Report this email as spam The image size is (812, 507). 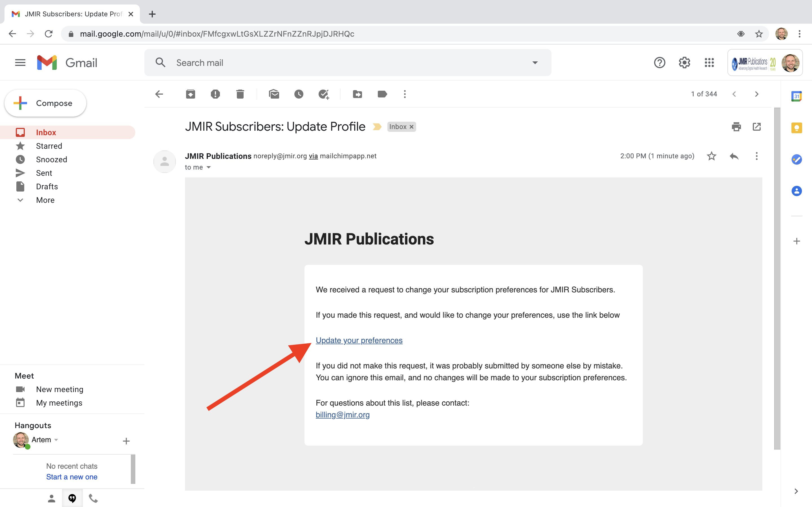[x=215, y=94]
